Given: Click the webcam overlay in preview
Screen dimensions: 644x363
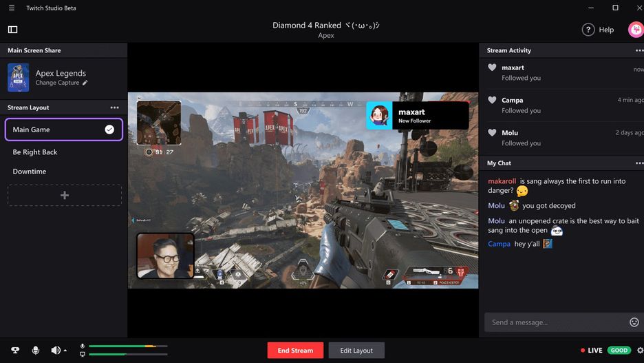Looking at the screenshot, I should tap(165, 256).
